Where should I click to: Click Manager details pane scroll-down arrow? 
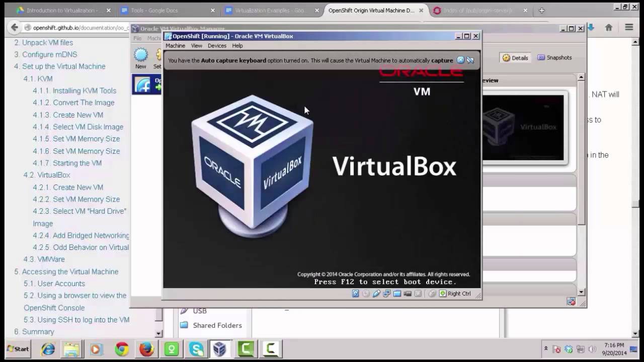pyautogui.click(x=581, y=292)
